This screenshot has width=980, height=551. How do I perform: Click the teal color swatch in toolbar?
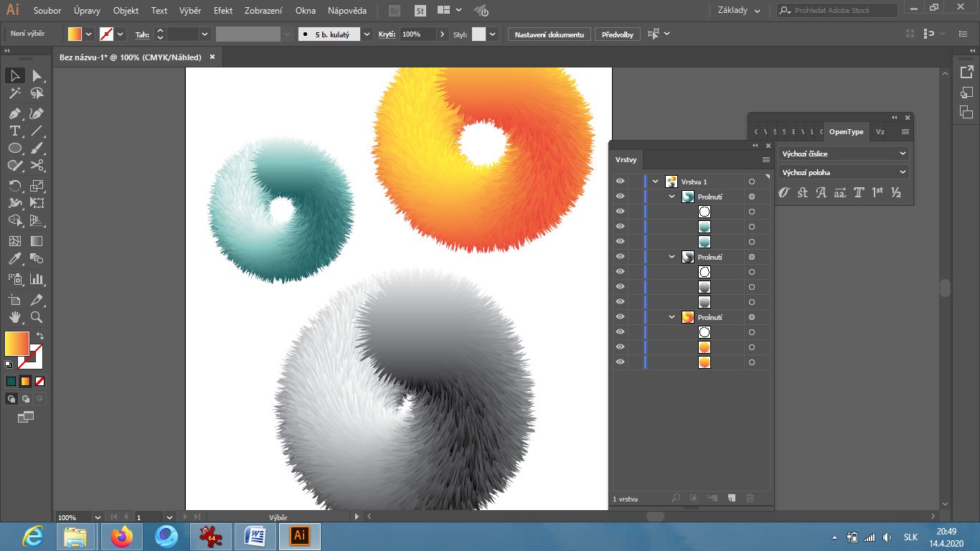click(x=11, y=382)
